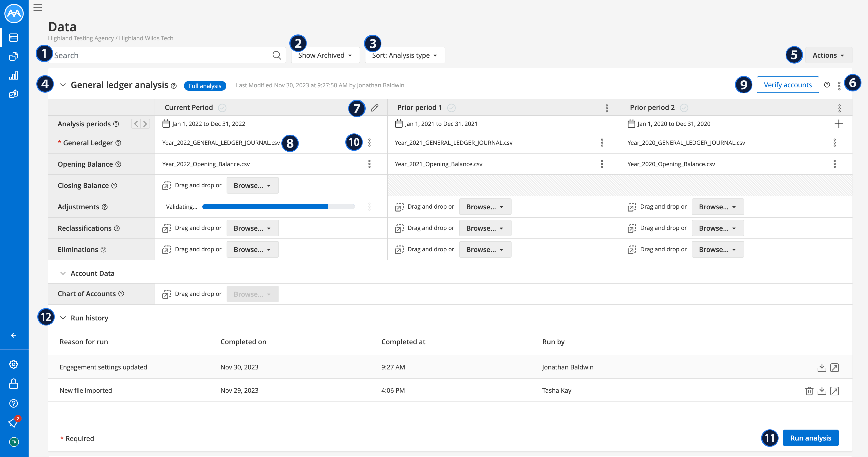
Task: Click the search magnifier icon
Action: (x=277, y=55)
